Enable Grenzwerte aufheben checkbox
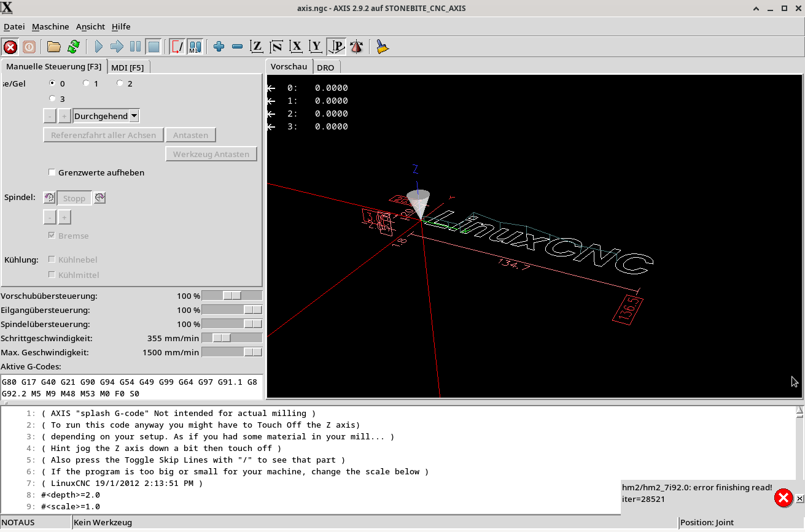Screen dimensions: 805x532 [52, 172]
